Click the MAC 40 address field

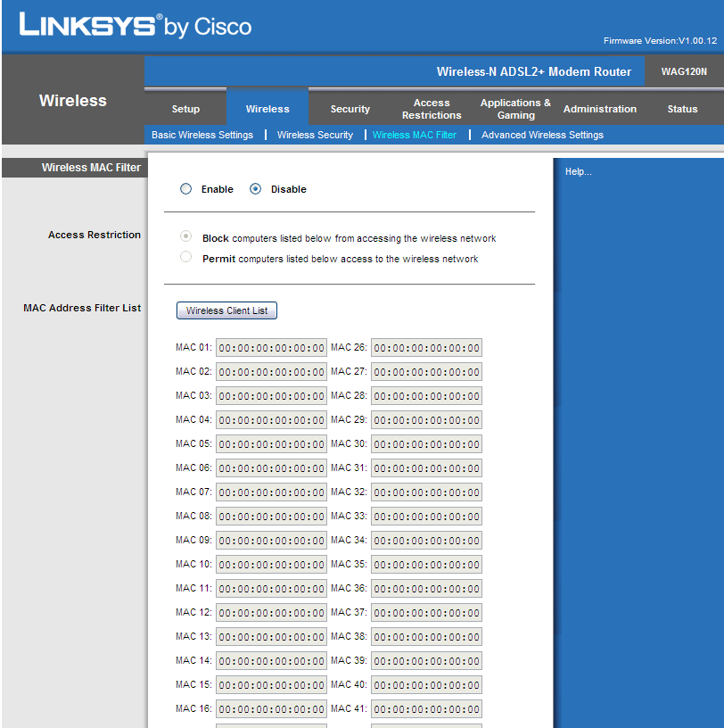[x=426, y=685]
